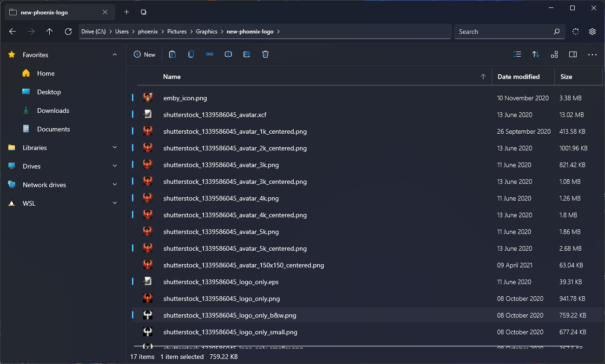The image size is (605, 364).
Task: Open Settings with the gear icon
Action: coord(592,32)
